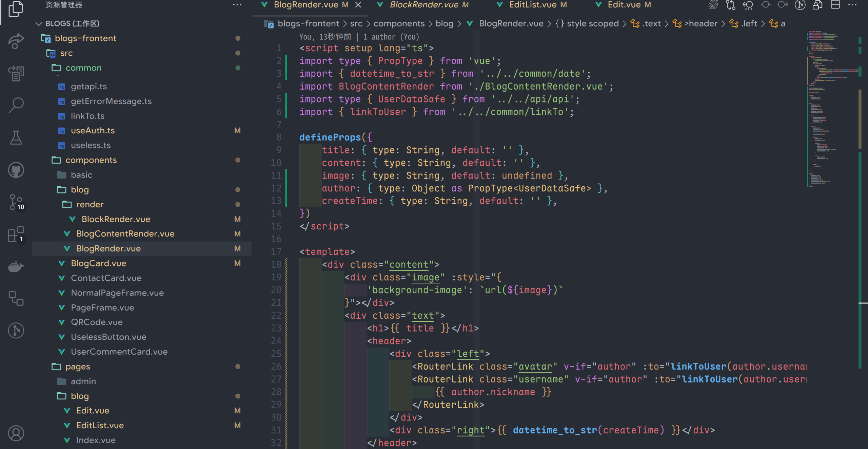
Task: Click the Accounts icon in activity bar
Action: coord(16,433)
